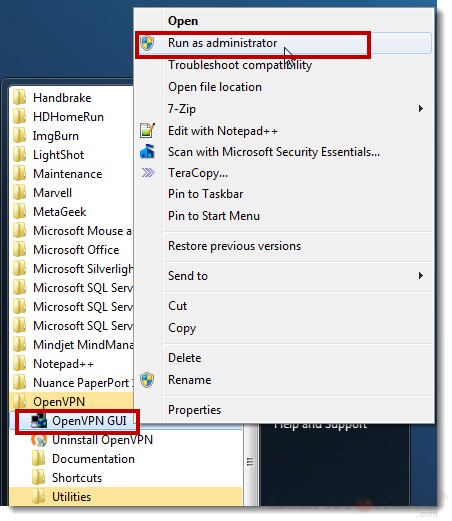452x521 pixels.
Task: Click the Uninstall OpenVPN shortcut name
Action: click(103, 440)
